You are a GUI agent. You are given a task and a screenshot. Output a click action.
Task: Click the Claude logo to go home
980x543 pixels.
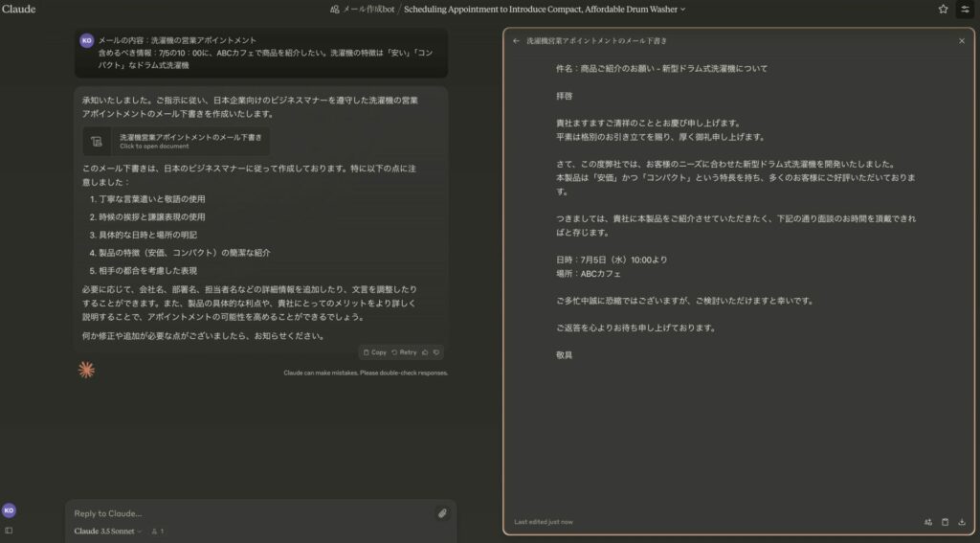(19, 10)
